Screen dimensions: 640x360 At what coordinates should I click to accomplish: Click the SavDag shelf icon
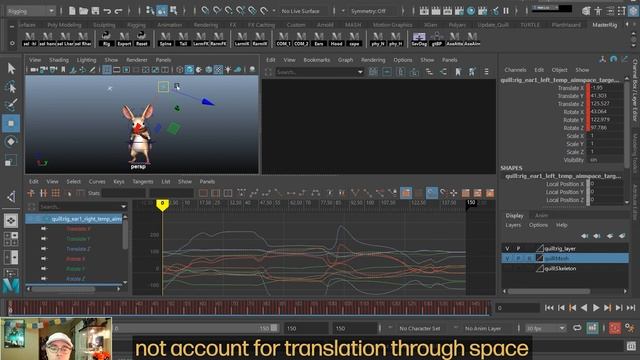coord(419,38)
